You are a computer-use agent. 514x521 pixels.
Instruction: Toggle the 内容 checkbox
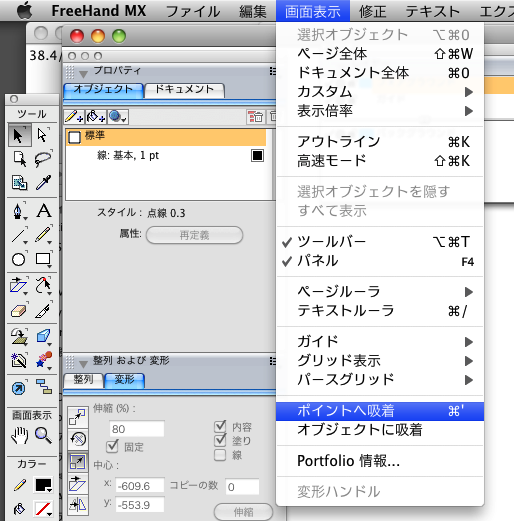click(x=220, y=426)
